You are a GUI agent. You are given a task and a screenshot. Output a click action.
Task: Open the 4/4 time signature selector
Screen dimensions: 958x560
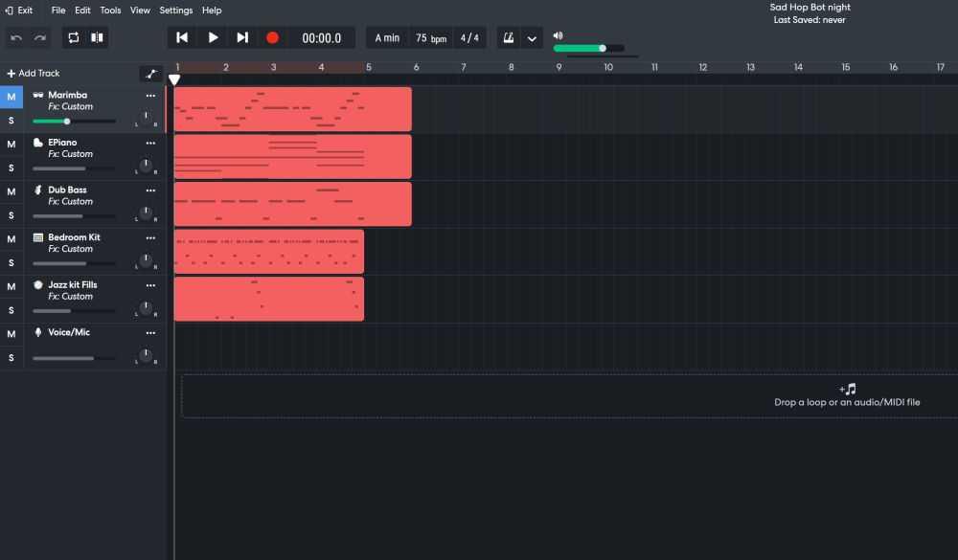click(469, 38)
